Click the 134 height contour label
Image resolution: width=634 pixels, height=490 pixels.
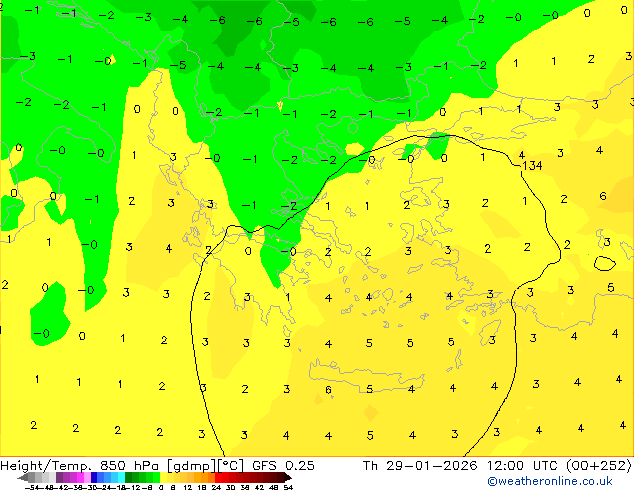coord(533,165)
